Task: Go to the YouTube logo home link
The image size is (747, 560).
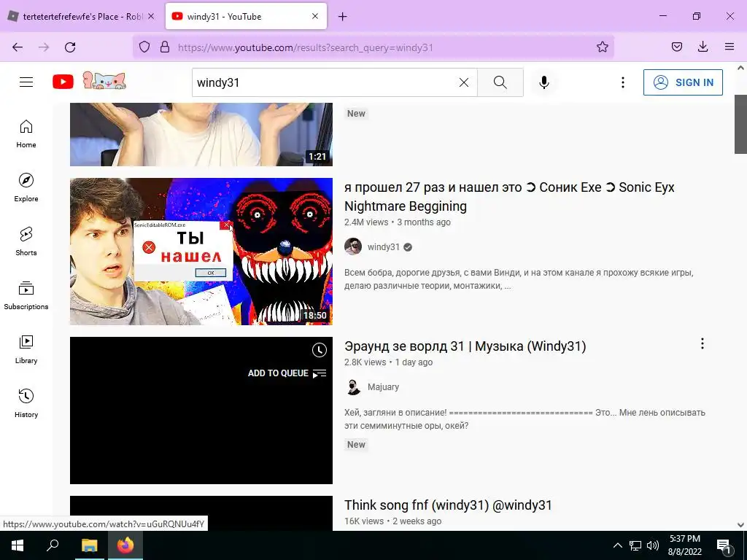Action: (x=63, y=82)
